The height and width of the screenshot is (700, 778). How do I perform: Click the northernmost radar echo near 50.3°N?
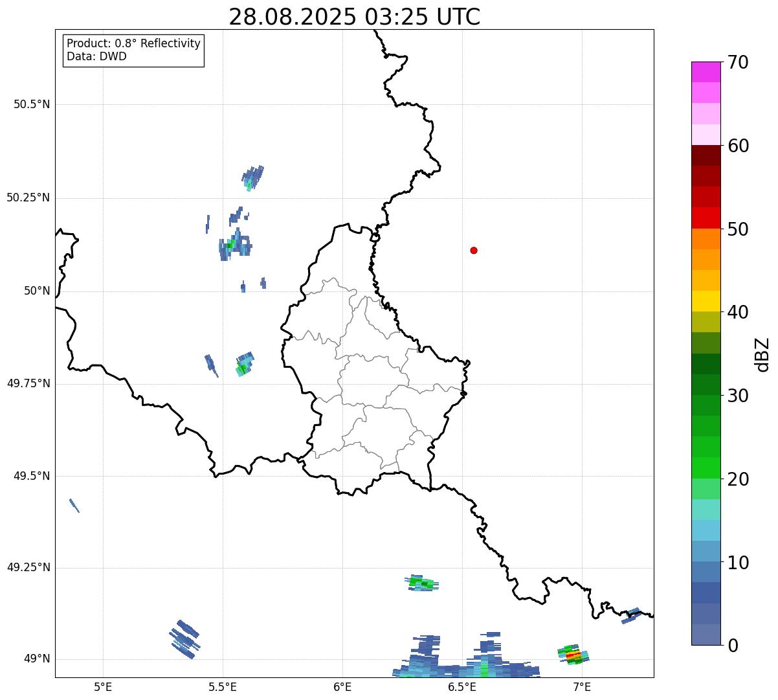pos(252,176)
